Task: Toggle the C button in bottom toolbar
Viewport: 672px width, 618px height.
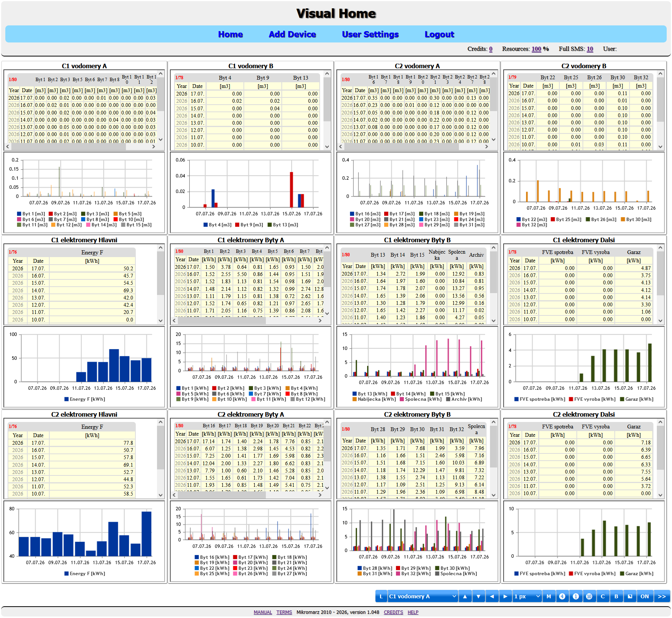Action: [603, 596]
